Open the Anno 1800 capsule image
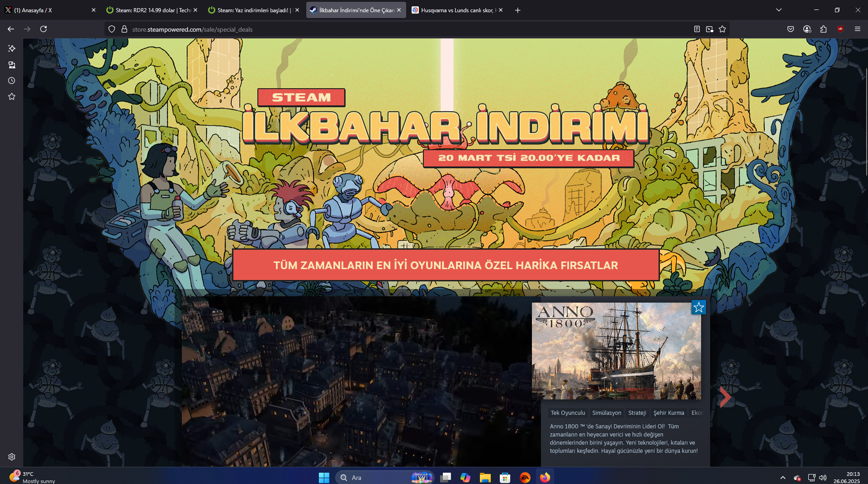Image resolution: width=868 pixels, height=484 pixels. tap(617, 351)
